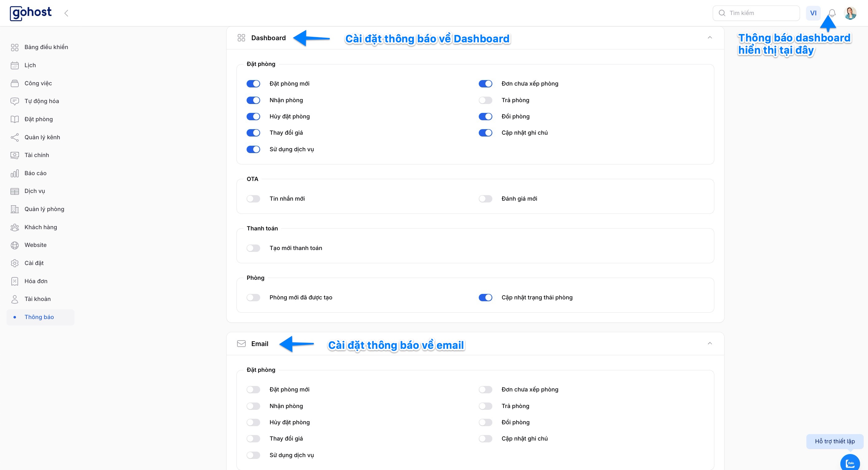Click the Lịch calendar sidebar icon
The height and width of the screenshot is (470, 868).
tap(14, 65)
